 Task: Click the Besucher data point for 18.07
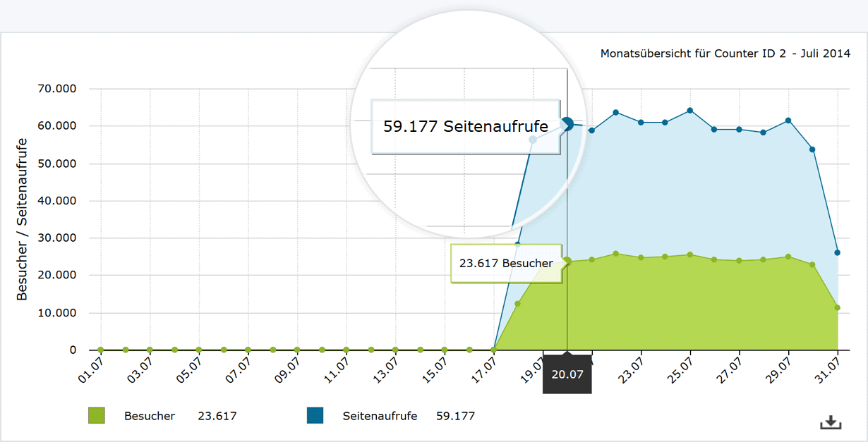(x=518, y=304)
